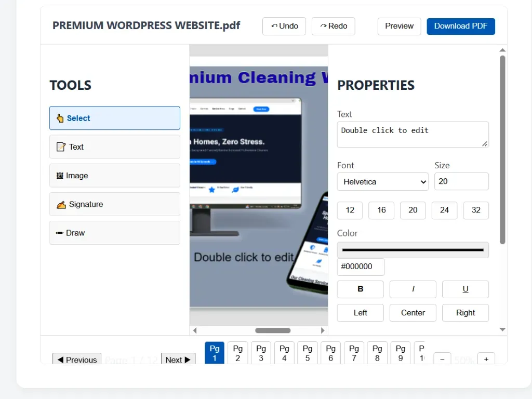Screen dimensions: 532x399
Task: Click the canvas horizontal scrollbar thumb
Action: 273,330
